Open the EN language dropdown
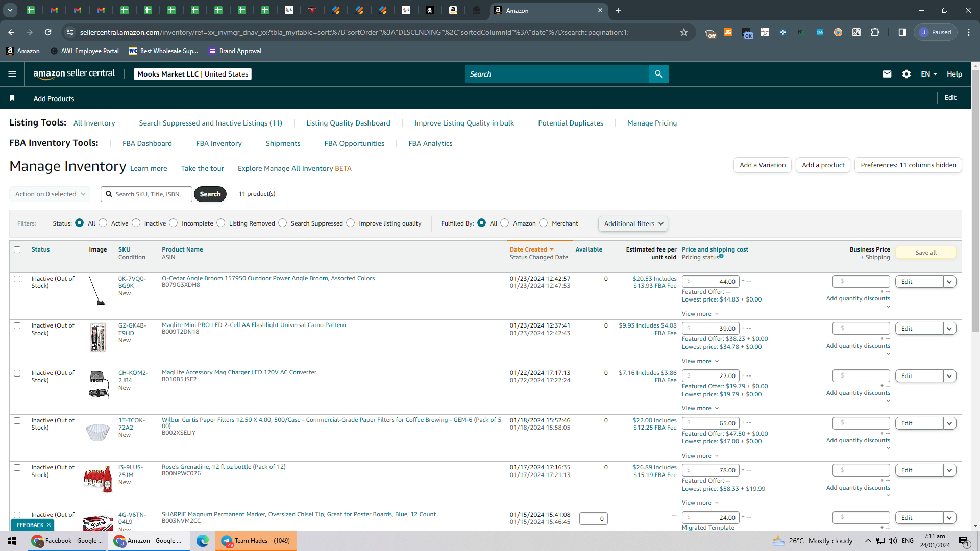Screen dimensions: 980x551 tap(929, 74)
